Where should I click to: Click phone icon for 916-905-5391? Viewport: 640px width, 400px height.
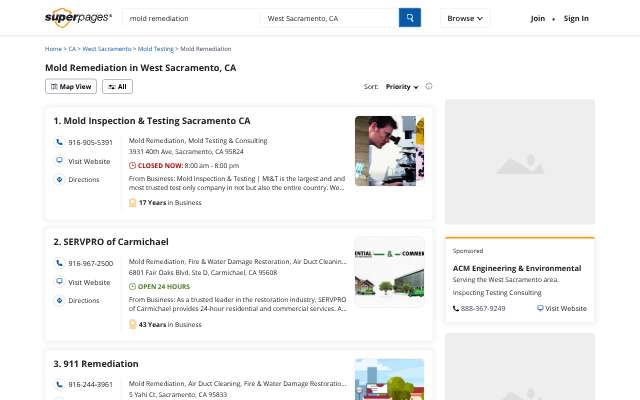[x=60, y=142]
